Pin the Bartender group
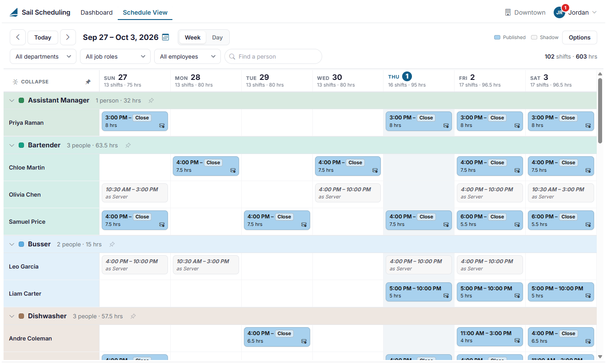 coord(128,145)
